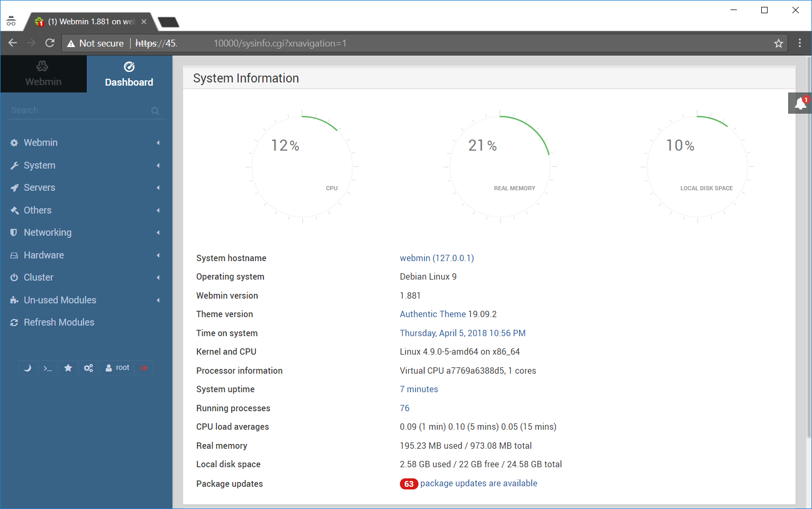Viewport: 812px width, 509px height.
Task: Click the System wrench icon
Action: click(14, 165)
